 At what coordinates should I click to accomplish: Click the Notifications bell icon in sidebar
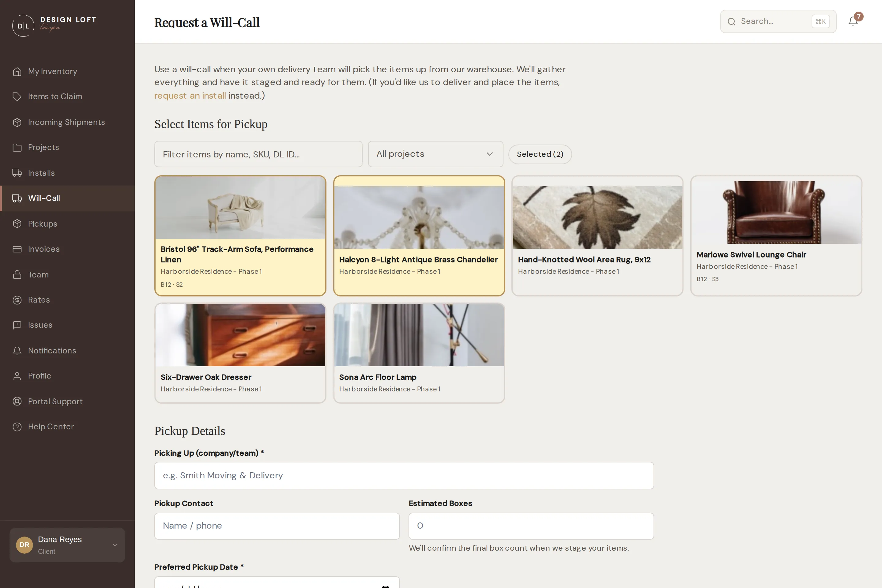pyautogui.click(x=17, y=351)
